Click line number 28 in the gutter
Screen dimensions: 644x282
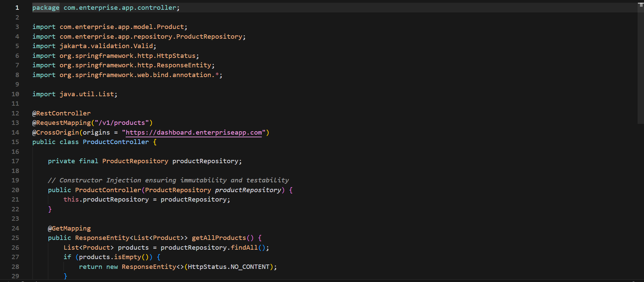15,267
